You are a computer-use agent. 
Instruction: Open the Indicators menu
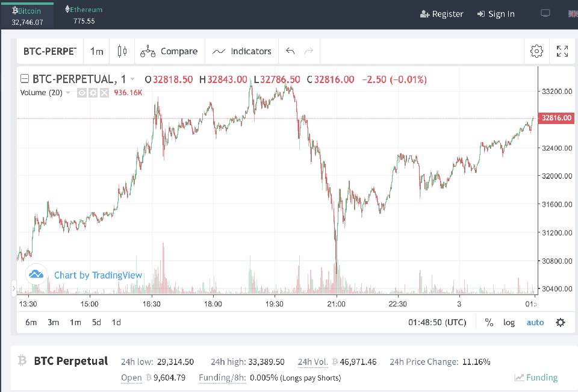click(242, 51)
